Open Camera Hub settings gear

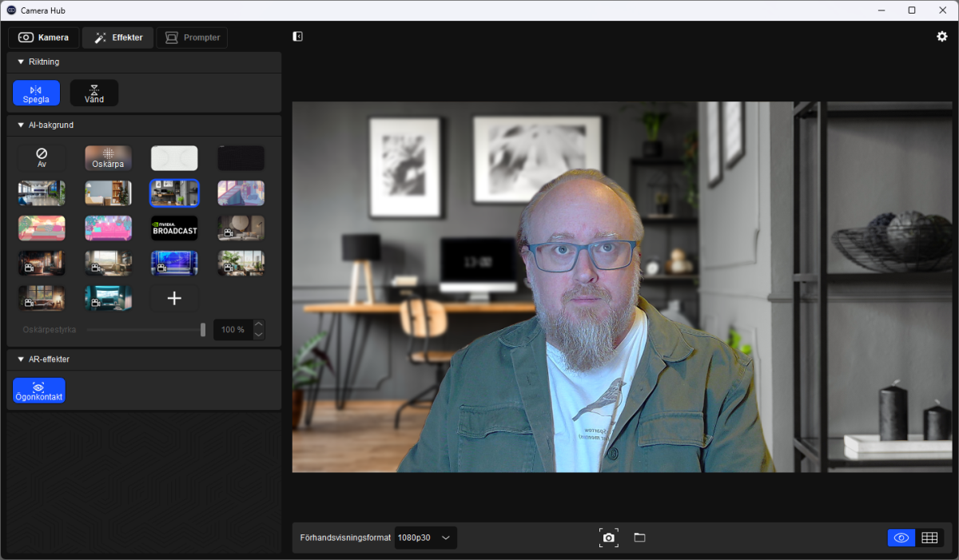(941, 36)
